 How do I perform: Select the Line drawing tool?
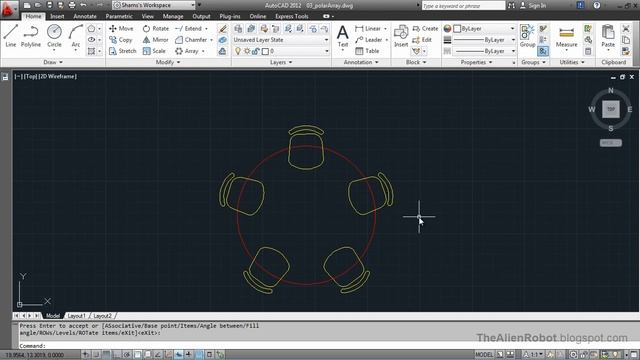tap(11, 36)
